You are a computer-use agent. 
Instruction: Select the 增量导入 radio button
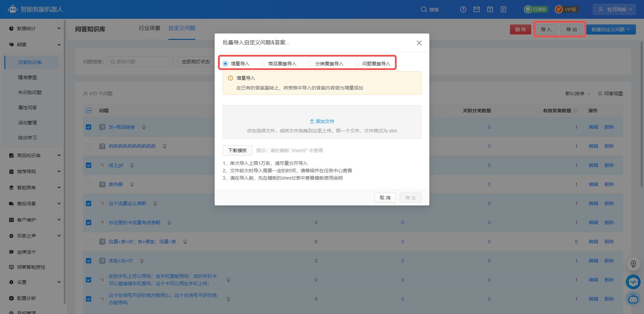pyautogui.click(x=225, y=64)
